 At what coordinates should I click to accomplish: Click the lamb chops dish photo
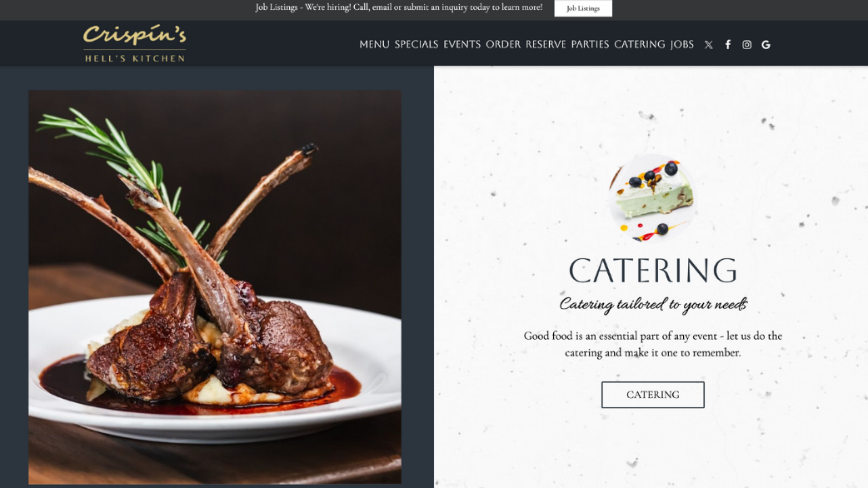point(215,286)
